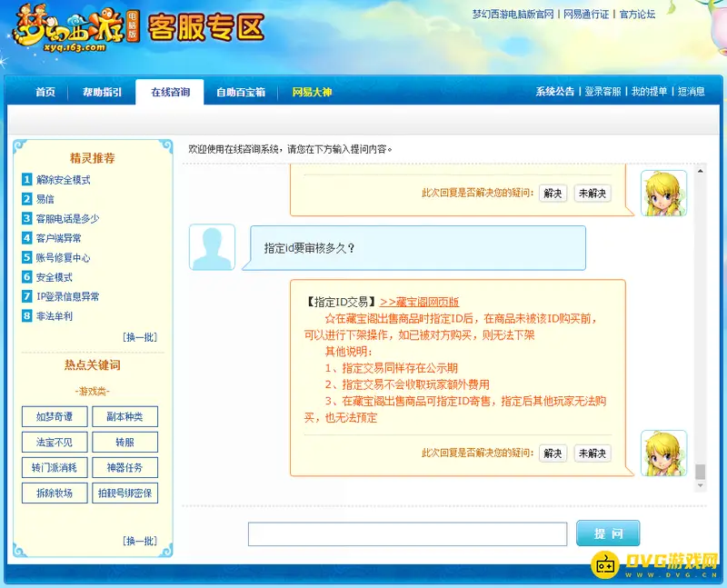727x588 pixels.
Task: Click the 如梦奇谭 keyword button
Action: point(55,416)
